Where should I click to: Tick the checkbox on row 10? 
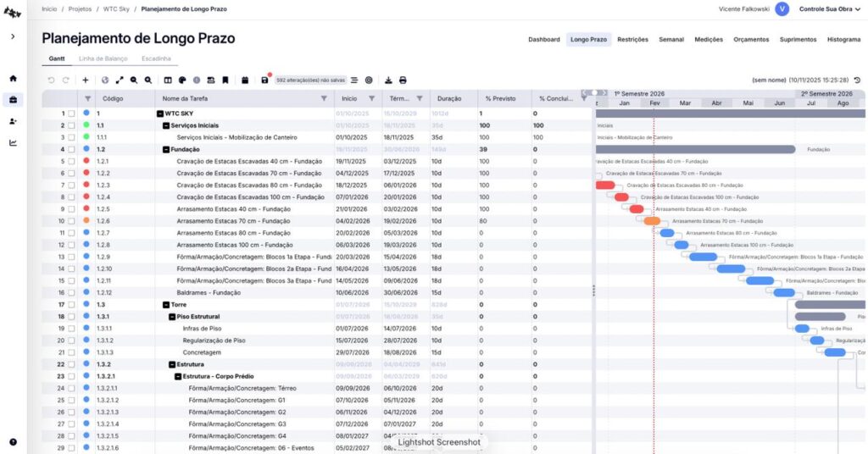(x=72, y=221)
